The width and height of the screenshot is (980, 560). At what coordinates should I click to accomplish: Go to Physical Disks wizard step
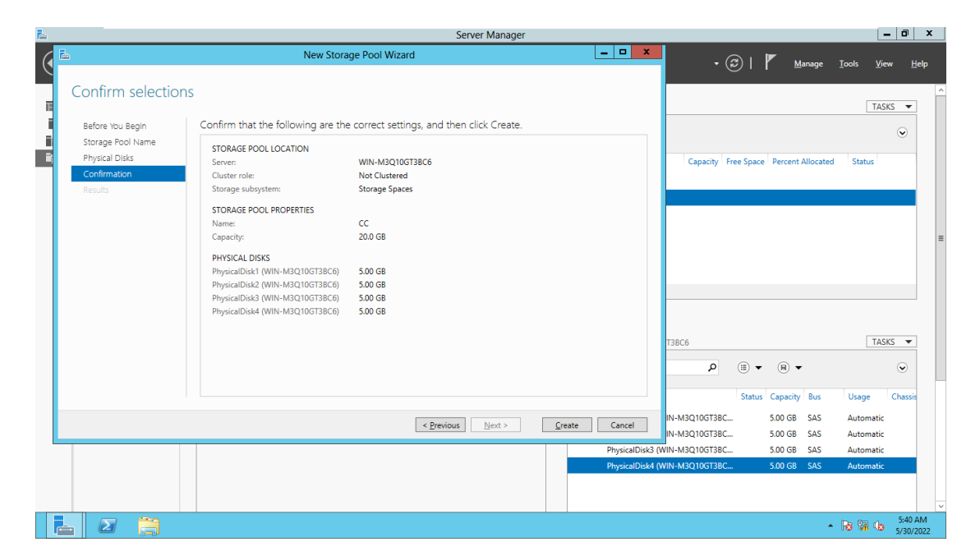click(x=108, y=158)
